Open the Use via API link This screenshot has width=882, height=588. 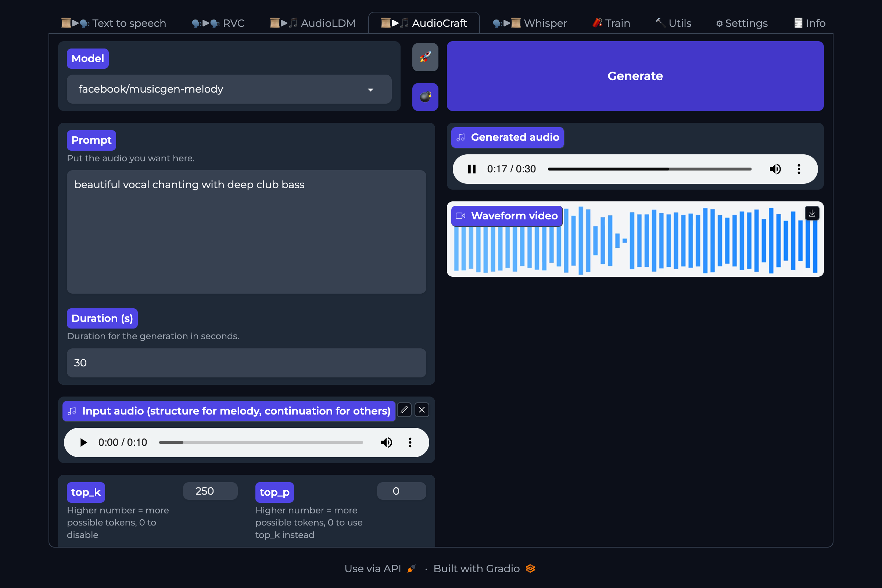(373, 568)
